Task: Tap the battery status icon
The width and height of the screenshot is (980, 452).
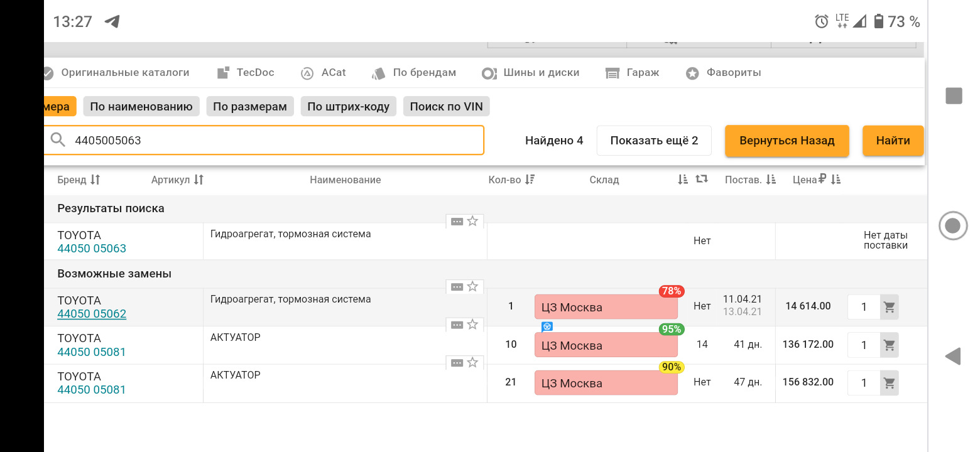Action: (879, 22)
